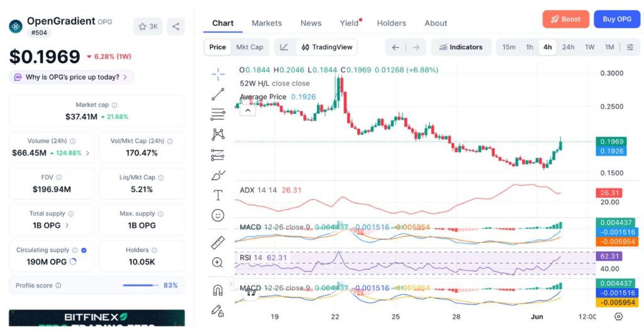Screen dimensions: 644x331
Task: Click verified circulating supply badge
Action: click(84, 250)
